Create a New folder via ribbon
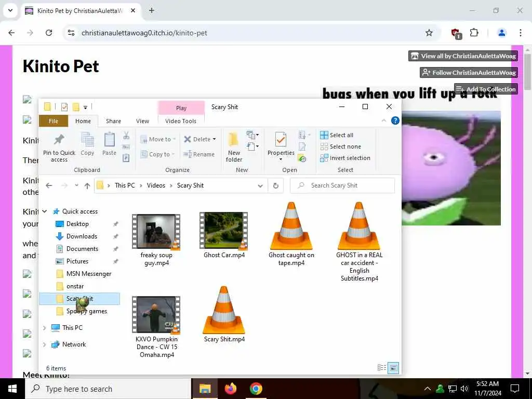This screenshot has width=532, height=399. (x=234, y=147)
